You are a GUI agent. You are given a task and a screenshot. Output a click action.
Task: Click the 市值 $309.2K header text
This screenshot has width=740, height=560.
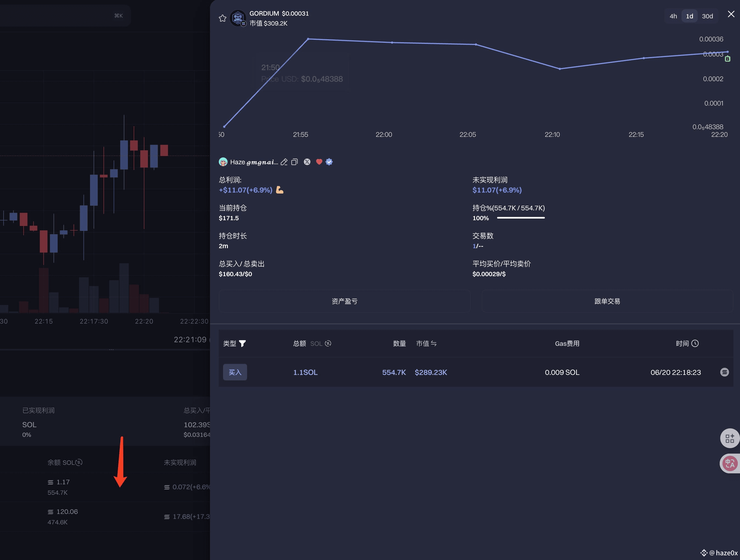pos(268,23)
